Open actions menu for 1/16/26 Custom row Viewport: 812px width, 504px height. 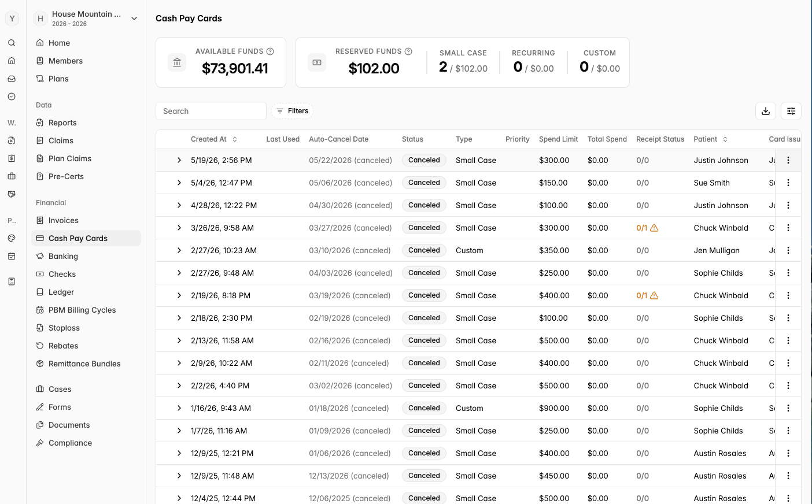(788, 408)
